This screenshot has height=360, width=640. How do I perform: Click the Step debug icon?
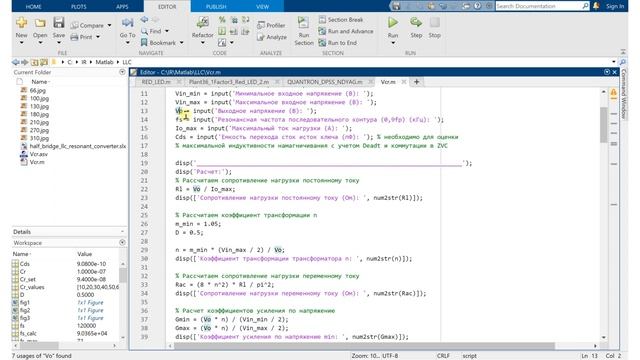coord(416,22)
